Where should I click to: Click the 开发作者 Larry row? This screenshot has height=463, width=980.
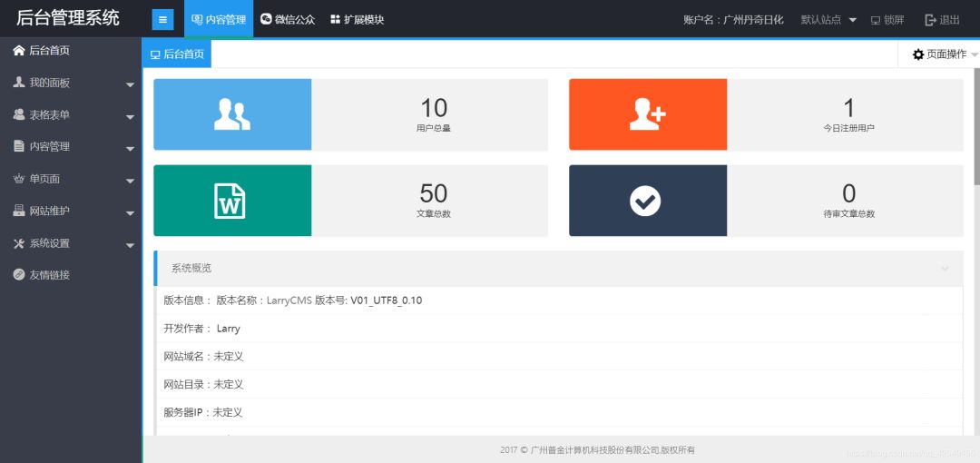559,329
